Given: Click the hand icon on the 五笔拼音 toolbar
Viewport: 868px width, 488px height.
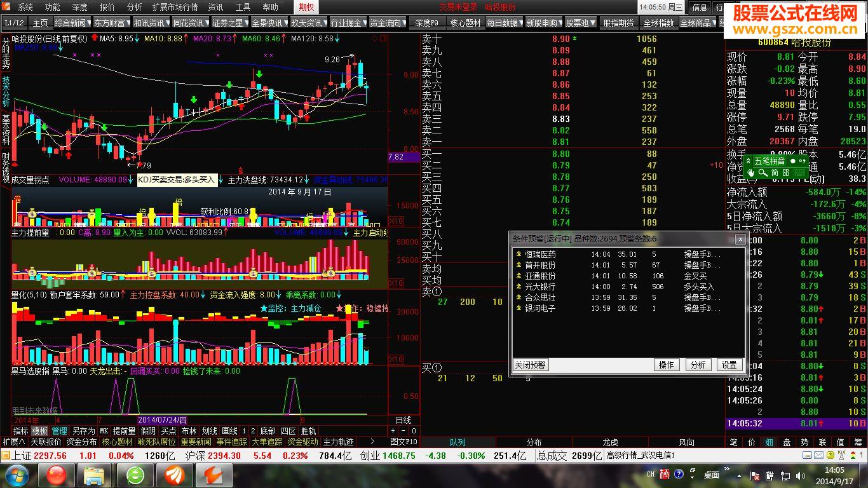Looking at the screenshot, I should (750, 173).
